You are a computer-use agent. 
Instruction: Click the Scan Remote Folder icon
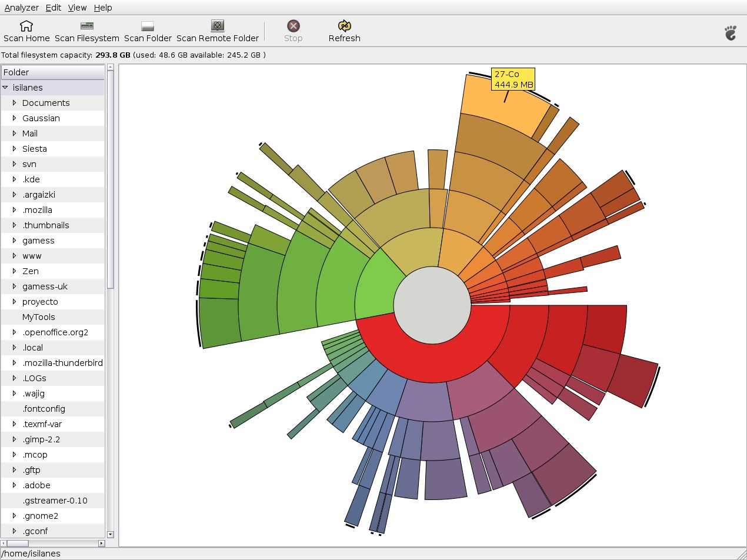[218, 26]
